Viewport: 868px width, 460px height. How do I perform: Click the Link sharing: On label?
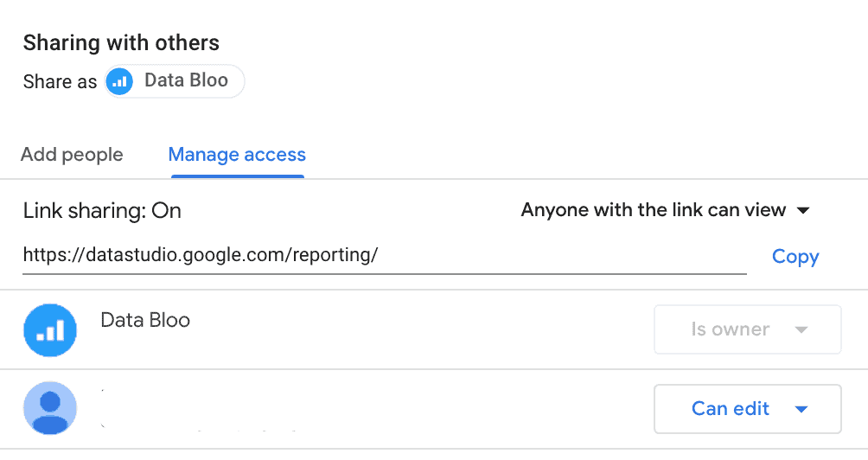(102, 211)
